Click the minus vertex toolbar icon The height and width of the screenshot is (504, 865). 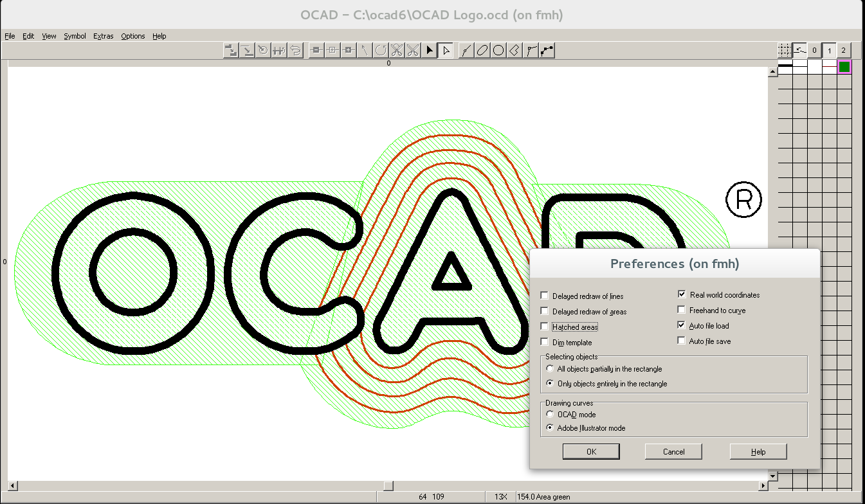coord(316,50)
